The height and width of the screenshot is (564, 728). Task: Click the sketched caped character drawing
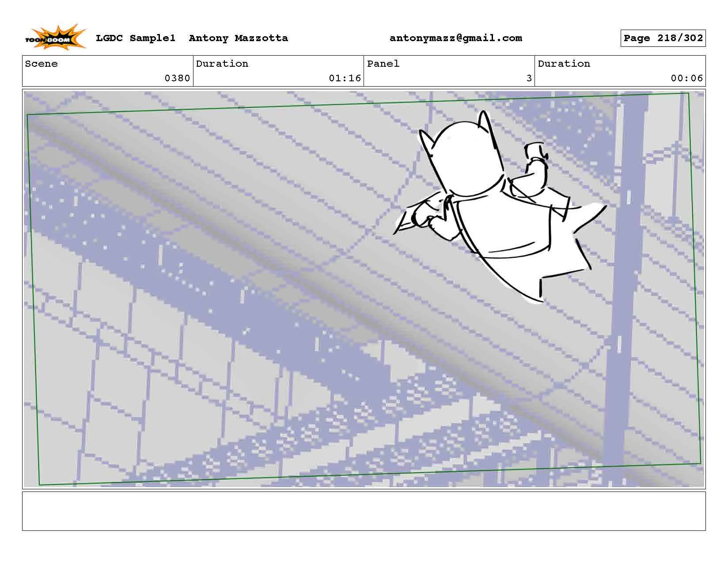[x=499, y=207]
